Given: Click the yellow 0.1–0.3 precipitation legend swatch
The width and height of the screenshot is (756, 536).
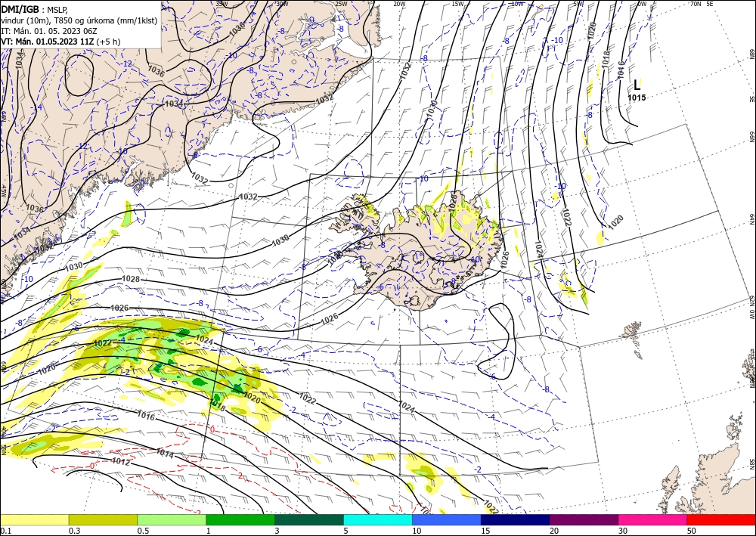Looking at the screenshot, I should pos(34,519).
